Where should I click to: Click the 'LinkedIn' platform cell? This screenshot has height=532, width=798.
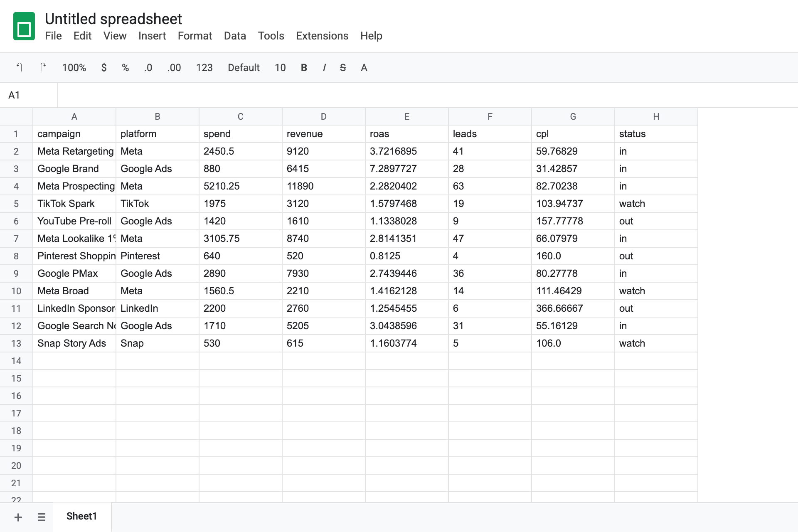(x=158, y=308)
